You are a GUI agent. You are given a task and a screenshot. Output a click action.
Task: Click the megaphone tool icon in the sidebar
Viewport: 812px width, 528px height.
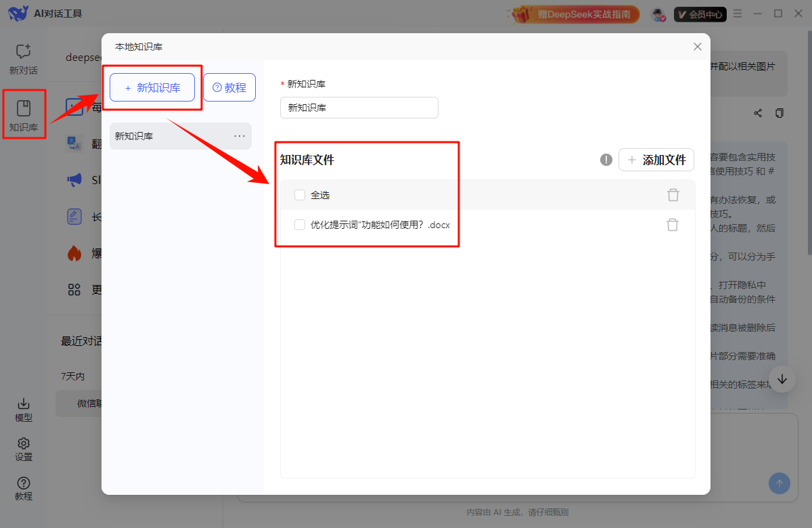74,179
